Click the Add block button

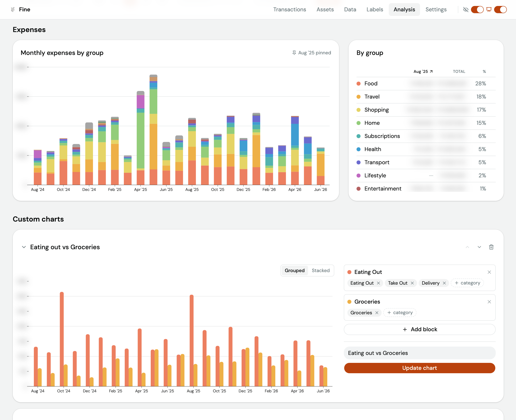click(x=419, y=329)
